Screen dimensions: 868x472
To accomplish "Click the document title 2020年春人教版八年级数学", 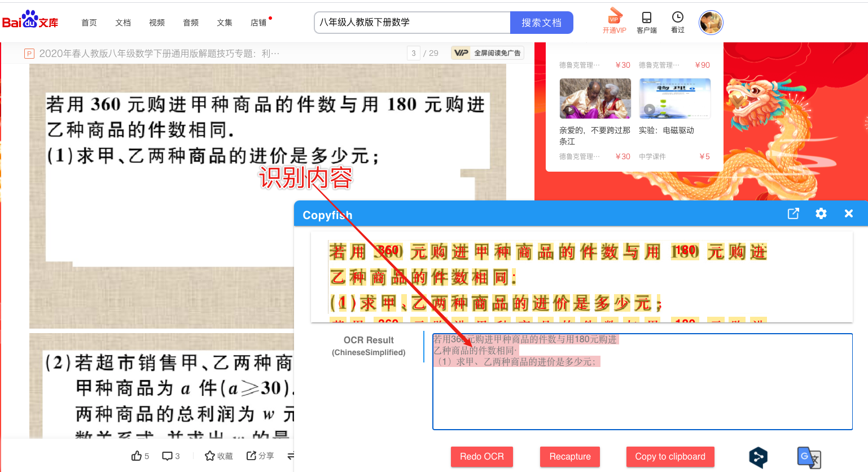I will (x=159, y=54).
